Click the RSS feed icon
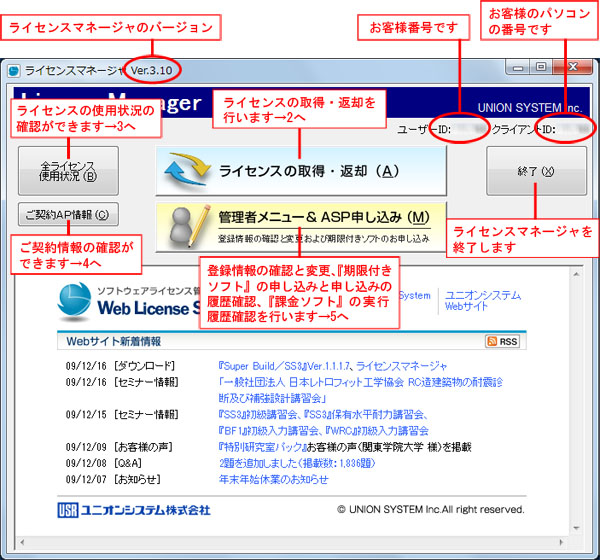600x560 pixels. tap(503, 341)
